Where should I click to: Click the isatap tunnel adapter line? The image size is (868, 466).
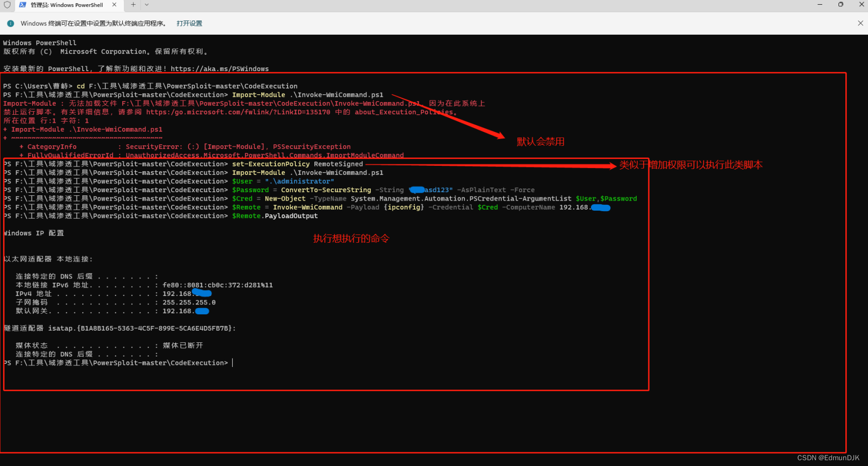[x=120, y=329]
